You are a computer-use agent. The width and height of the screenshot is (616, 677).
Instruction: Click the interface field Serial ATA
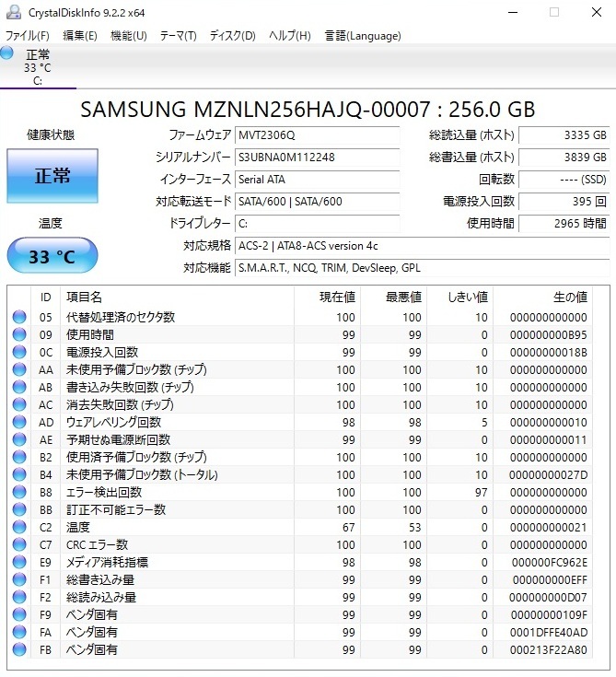point(318,180)
